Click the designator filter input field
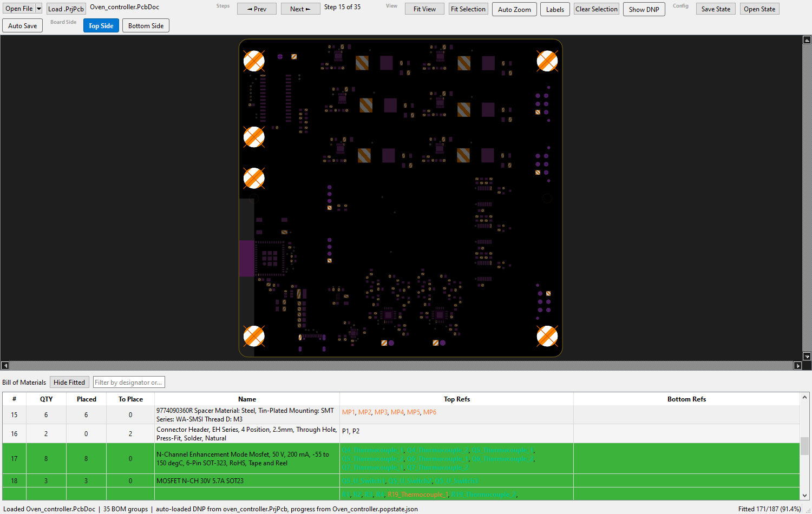This screenshot has width=812, height=514. (129, 382)
